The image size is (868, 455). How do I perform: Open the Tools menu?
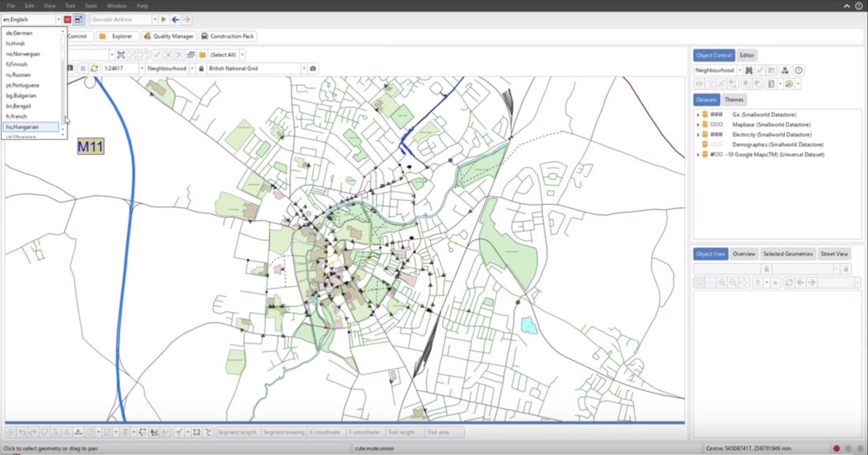point(91,6)
